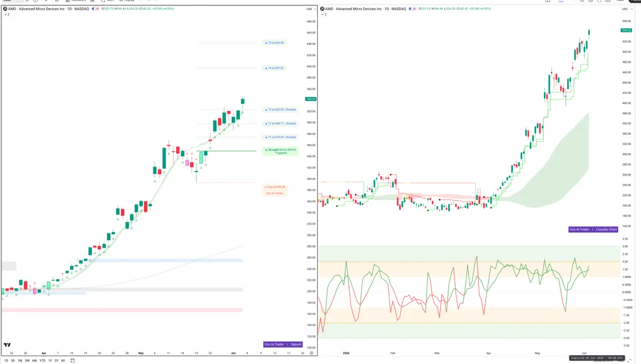Viewport: 641px width, 364px height.
Task: Click the 0.0000 oscillator scale value
Action: (626, 292)
